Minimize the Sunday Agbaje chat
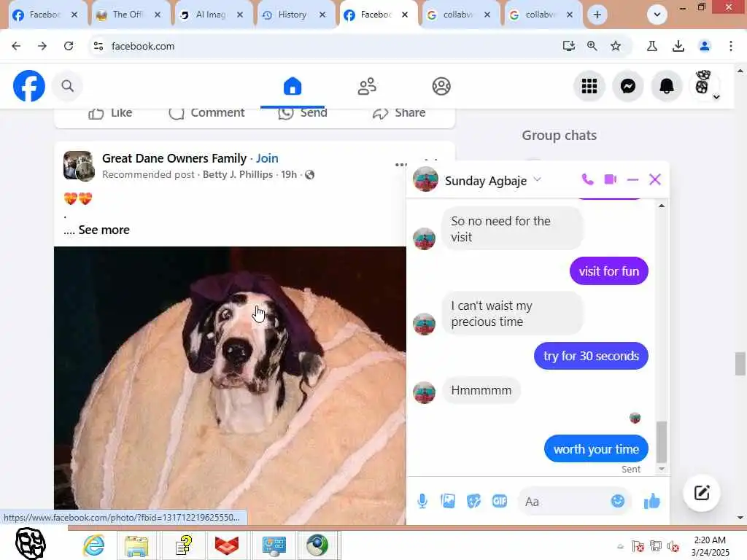Screen dimensions: 747x560 coord(632,180)
